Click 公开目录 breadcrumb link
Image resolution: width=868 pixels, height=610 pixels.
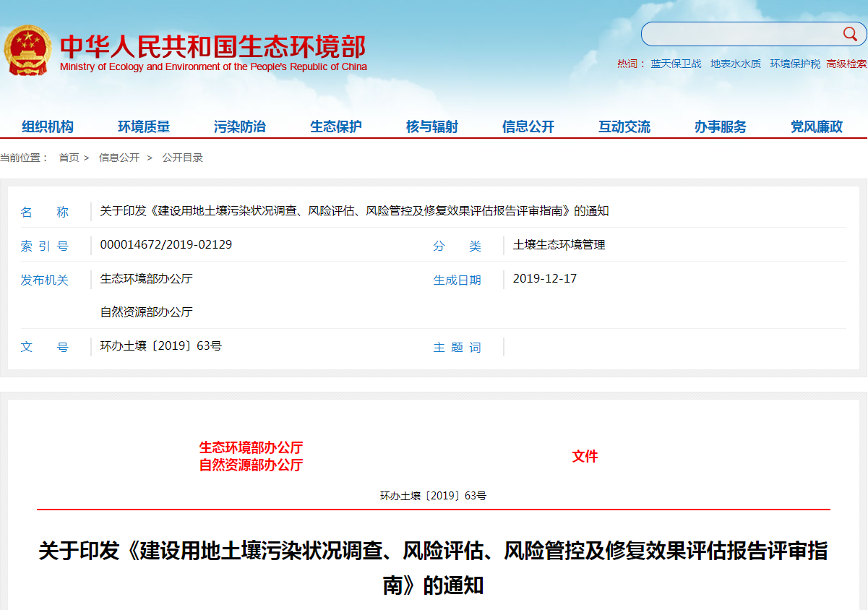pos(182,158)
